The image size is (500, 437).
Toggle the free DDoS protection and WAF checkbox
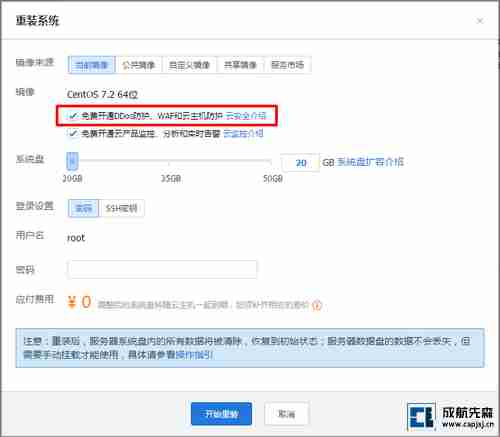[x=73, y=116]
